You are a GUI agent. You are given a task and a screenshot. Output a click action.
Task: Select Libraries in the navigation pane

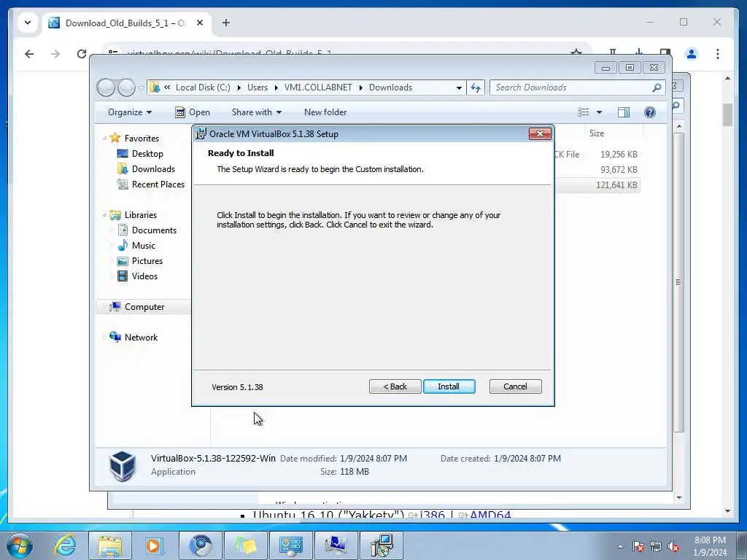click(140, 215)
